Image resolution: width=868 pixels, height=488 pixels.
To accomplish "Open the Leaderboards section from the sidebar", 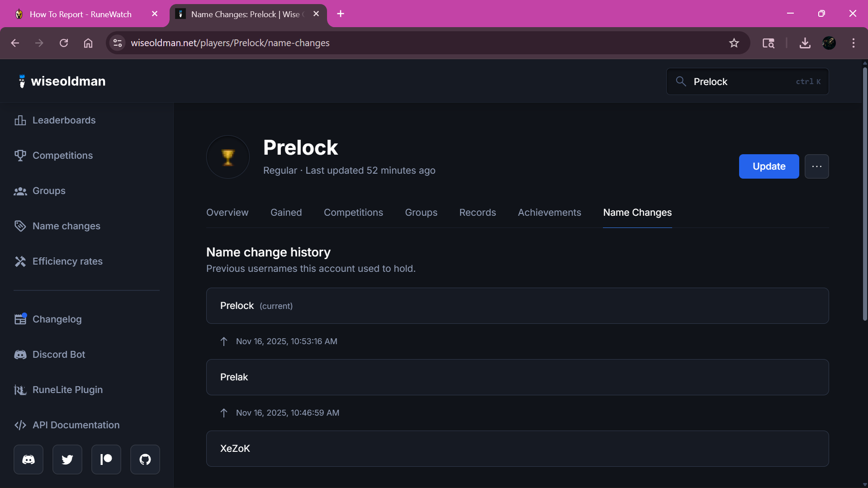I will click(63, 120).
